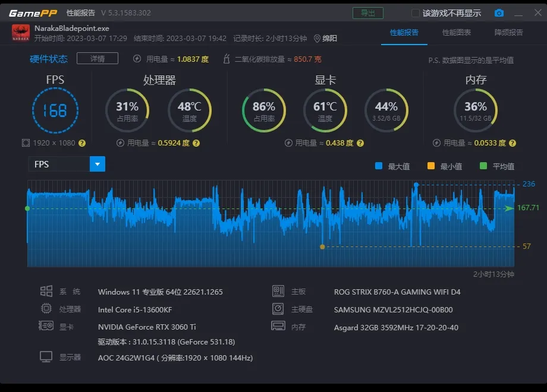Click the 详情 details button
547x392 pixels.
(x=98, y=58)
